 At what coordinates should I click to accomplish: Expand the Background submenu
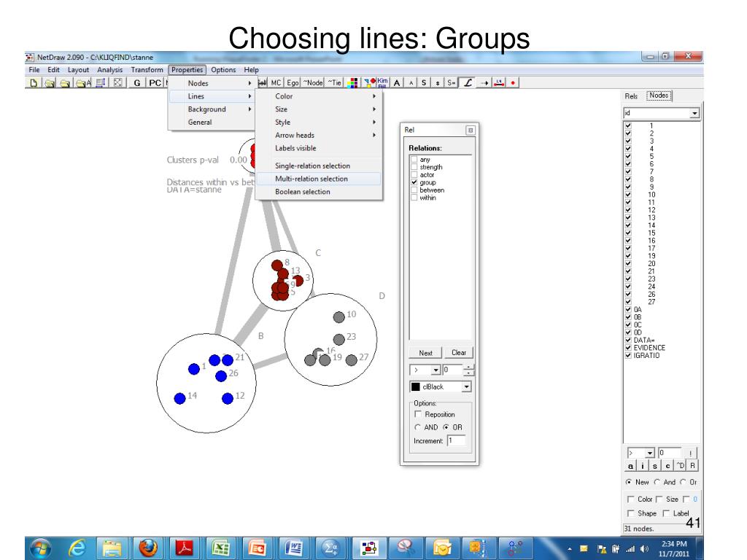[212, 109]
